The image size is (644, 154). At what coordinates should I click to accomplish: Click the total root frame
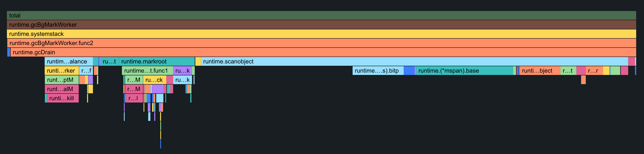click(x=321, y=15)
